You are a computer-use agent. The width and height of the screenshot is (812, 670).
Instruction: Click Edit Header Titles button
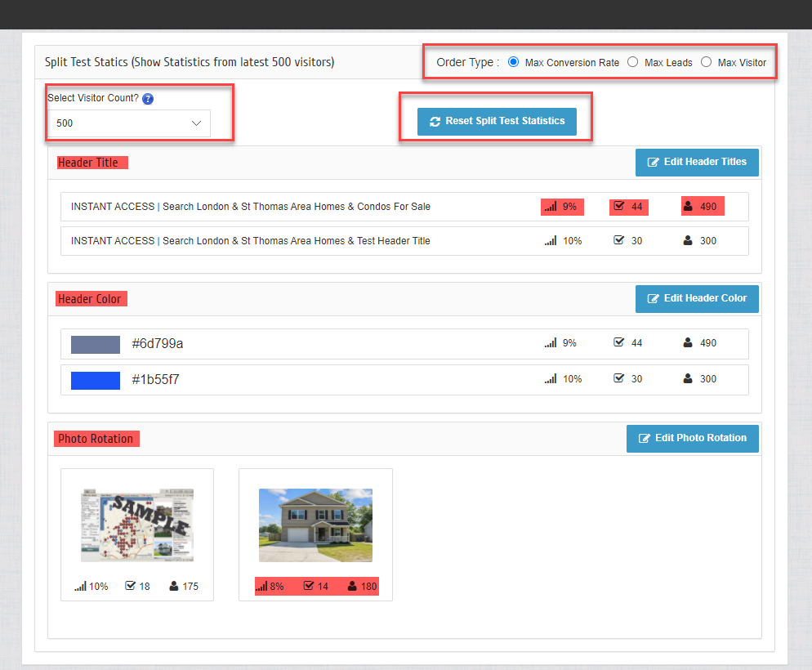click(x=697, y=162)
